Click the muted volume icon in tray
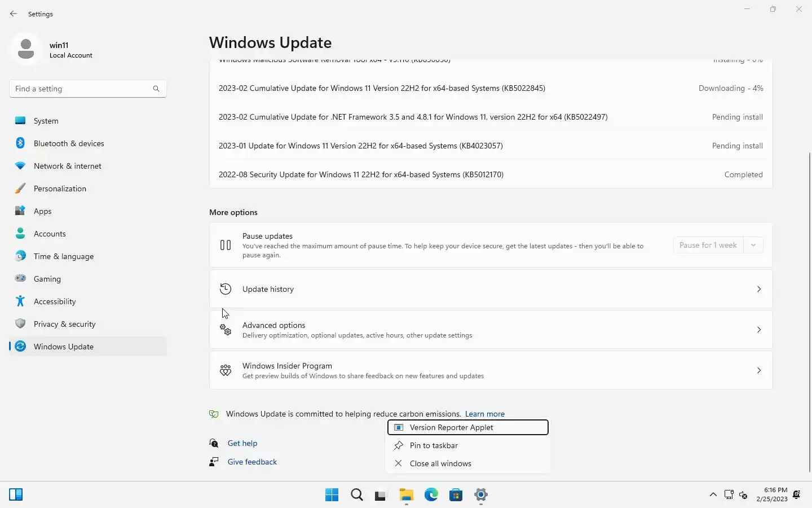812x508 pixels. [743, 495]
